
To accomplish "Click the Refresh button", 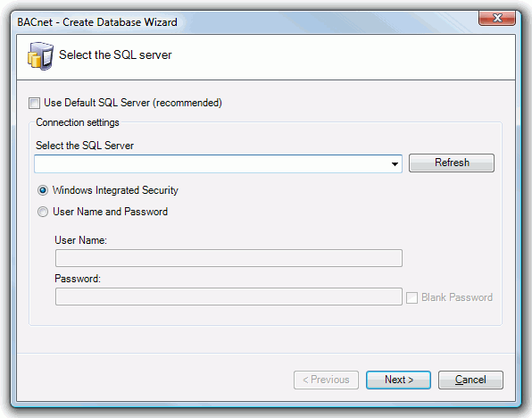I will (x=452, y=163).
